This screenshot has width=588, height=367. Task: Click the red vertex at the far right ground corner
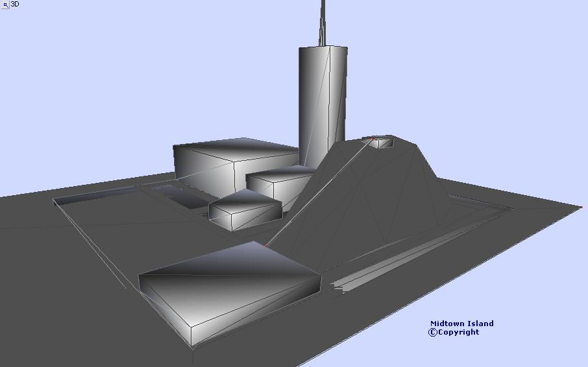(581, 207)
